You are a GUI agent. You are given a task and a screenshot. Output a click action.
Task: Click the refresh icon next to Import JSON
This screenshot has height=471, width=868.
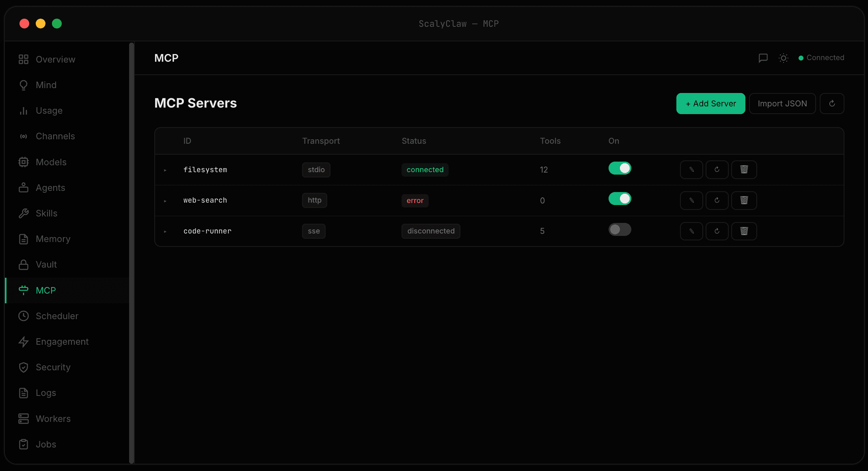pos(832,104)
